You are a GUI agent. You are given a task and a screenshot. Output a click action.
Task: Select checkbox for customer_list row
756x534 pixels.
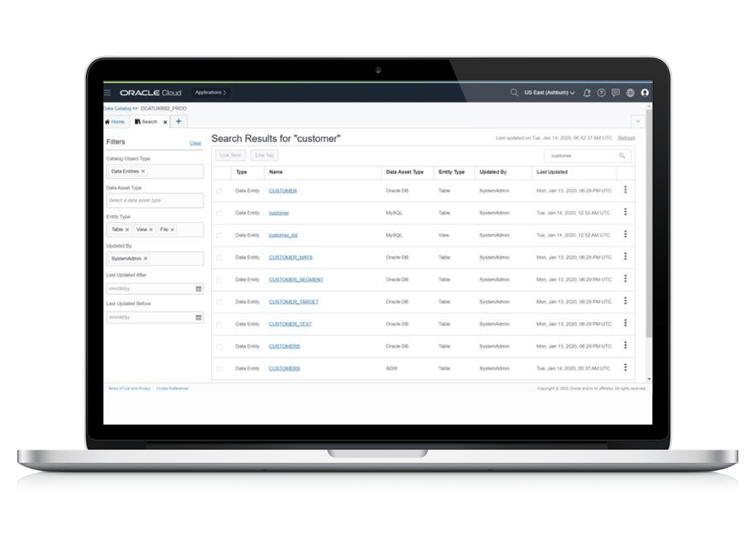click(x=219, y=235)
